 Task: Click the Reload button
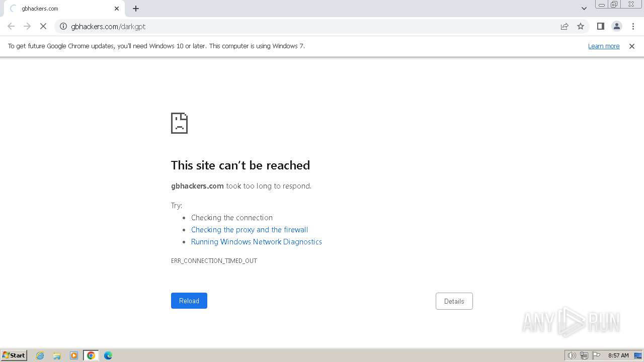(x=189, y=301)
